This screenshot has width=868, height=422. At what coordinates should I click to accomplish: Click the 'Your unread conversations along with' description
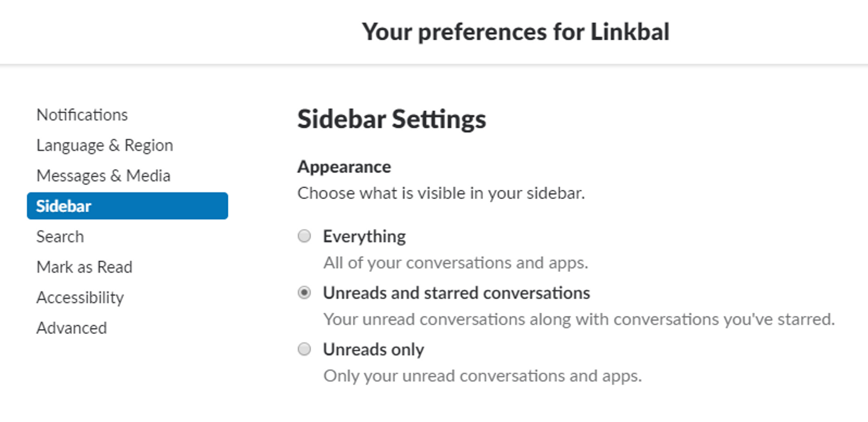tap(579, 319)
